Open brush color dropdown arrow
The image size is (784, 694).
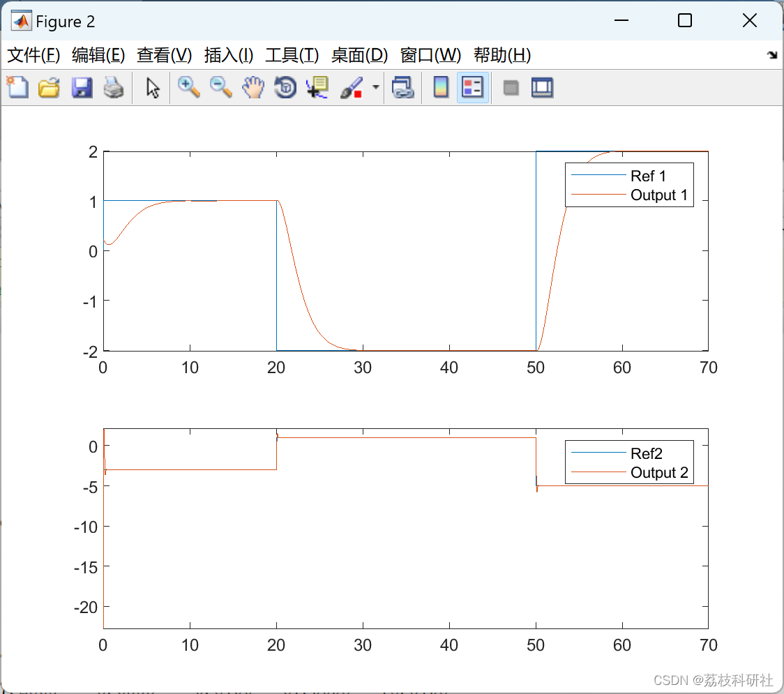[x=375, y=87]
